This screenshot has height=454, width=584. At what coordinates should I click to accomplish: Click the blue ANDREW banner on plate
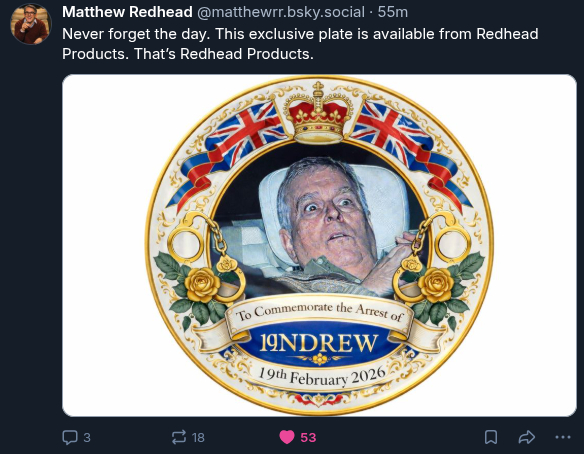319,343
